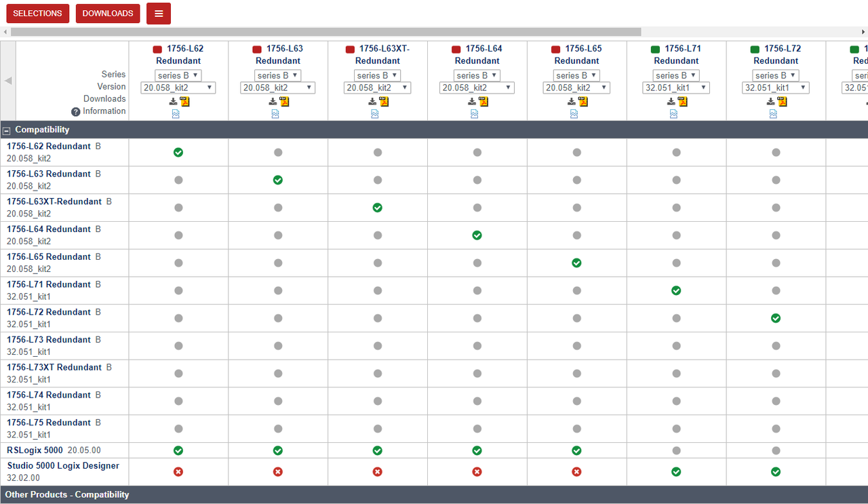This screenshot has height=504, width=868.
Task: Click the Information help question-mark icon
Action: point(76,112)
